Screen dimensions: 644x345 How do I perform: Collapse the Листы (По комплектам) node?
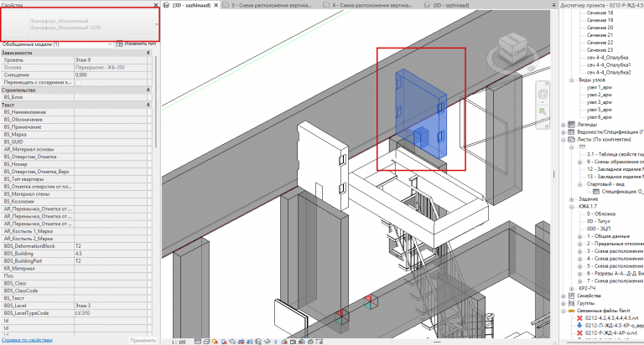coord(563,140)
